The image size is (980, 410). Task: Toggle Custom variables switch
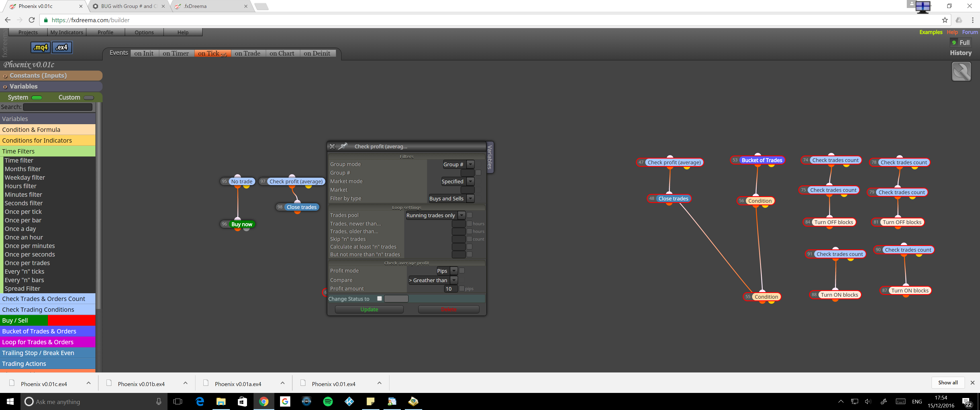point(89,98)
